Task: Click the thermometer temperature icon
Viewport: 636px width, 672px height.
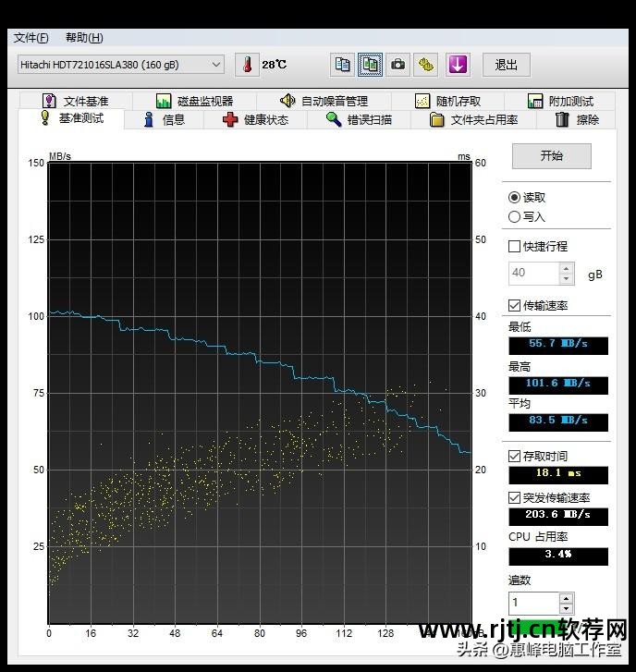Action: (x=247, y=65)
